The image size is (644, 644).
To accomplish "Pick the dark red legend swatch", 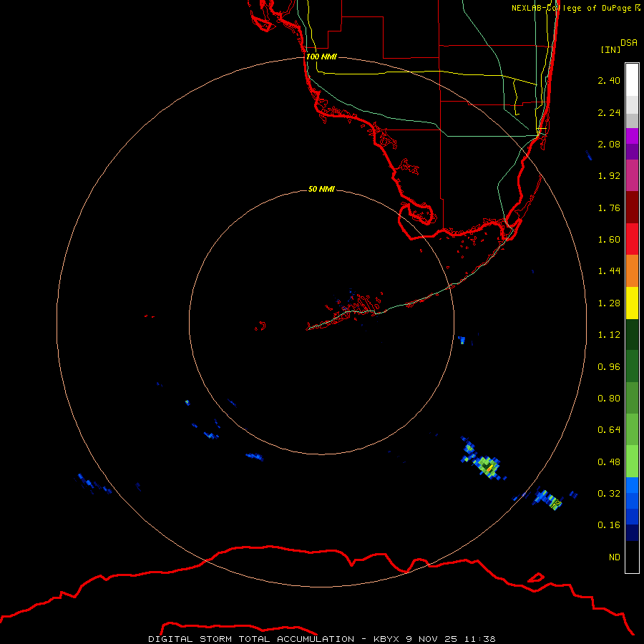I will point(632,208).
